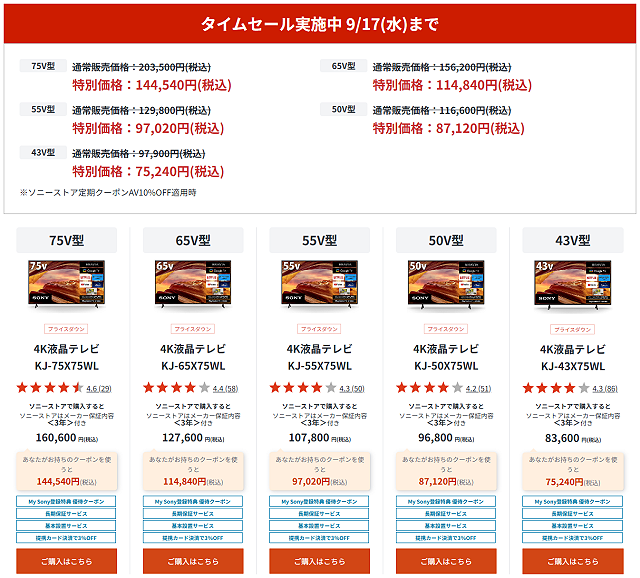Click the 長期保証サービス tag under 55V型
Viewport: 640px width, 578px height.
tap(319, 514)
